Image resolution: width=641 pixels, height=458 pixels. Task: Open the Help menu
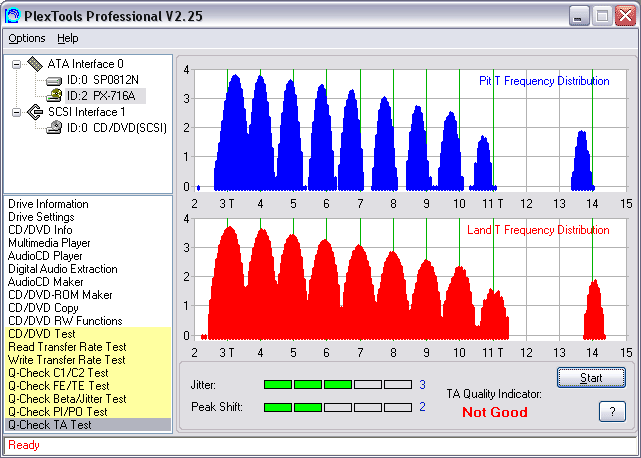click(68, 38)
